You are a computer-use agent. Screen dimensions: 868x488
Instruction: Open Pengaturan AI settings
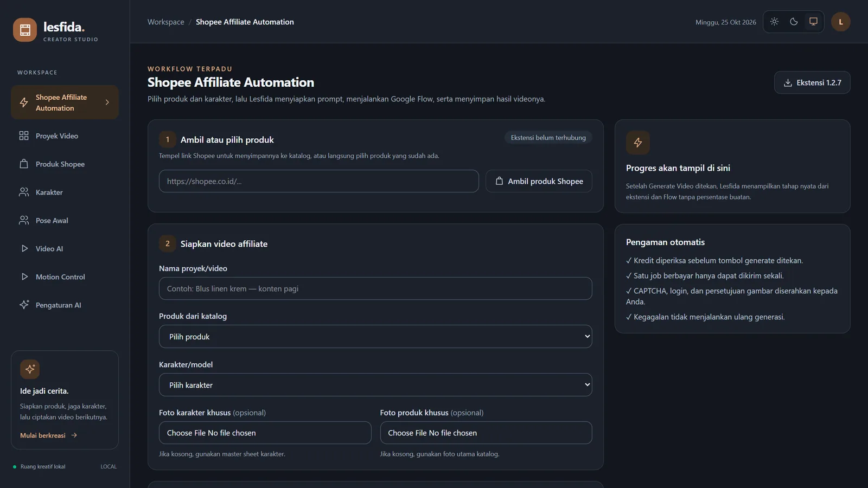[x=65, y=305]
